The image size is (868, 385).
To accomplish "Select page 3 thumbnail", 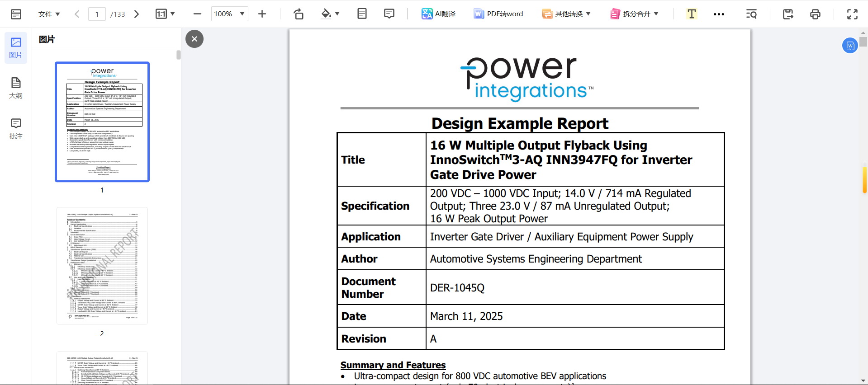I will click(102, 368).
